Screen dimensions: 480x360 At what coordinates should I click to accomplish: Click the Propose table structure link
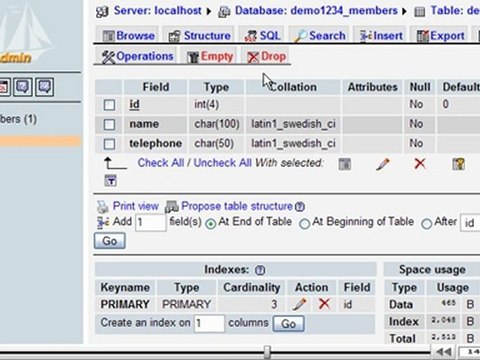click(237, 206)
